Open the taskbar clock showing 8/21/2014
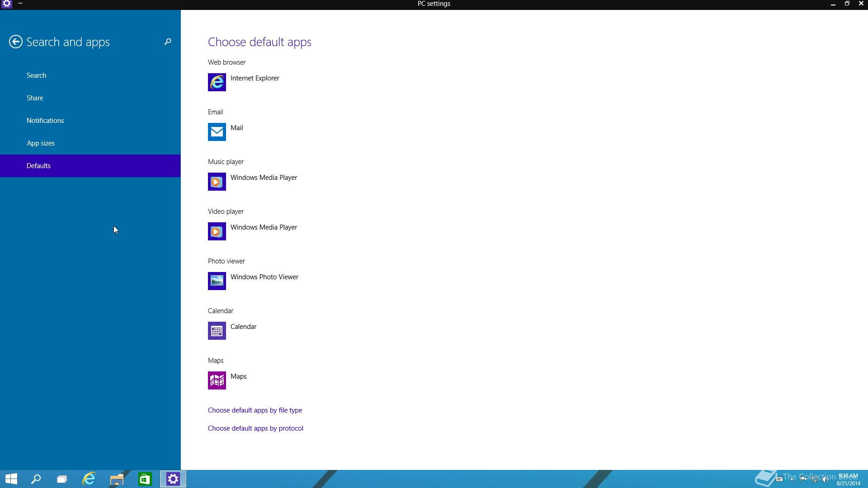 click(848, 479)
